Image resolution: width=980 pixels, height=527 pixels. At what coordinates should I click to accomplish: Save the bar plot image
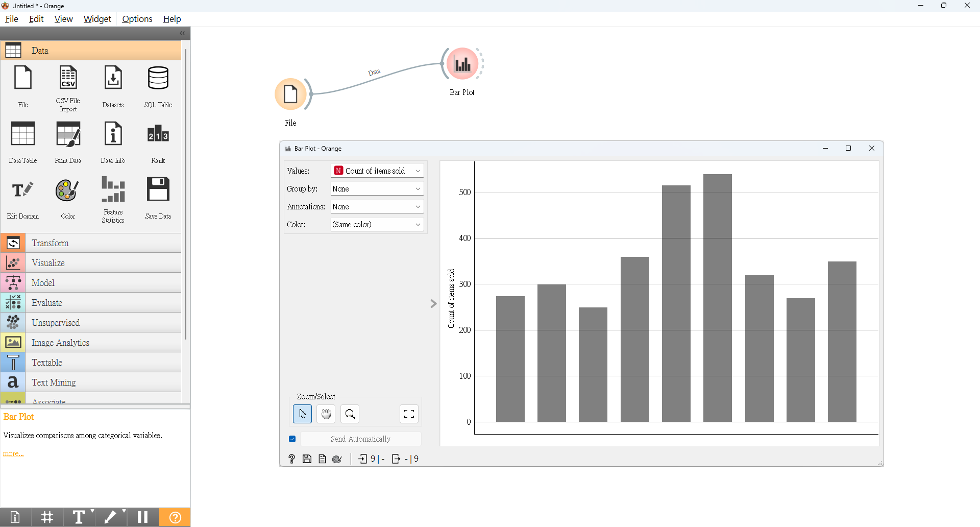click(307, 459)
